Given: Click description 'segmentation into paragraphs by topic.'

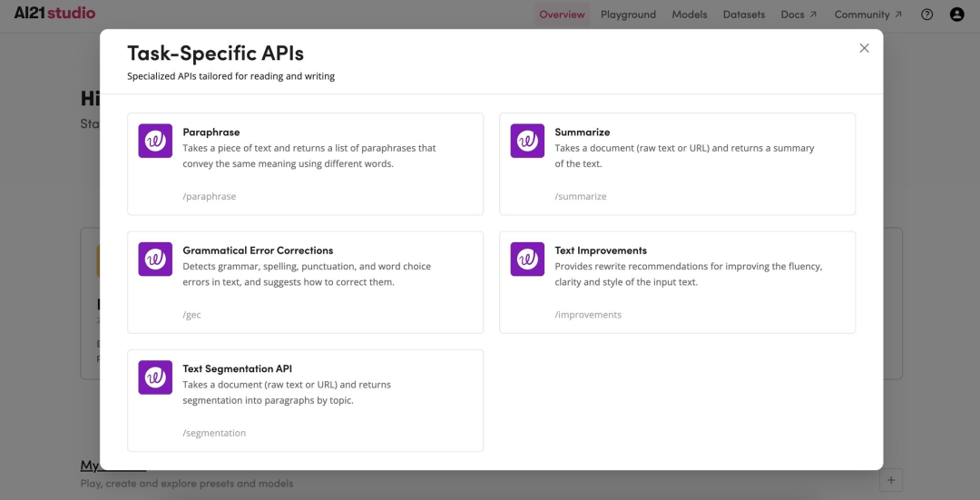Looking at the screenshot, I should (268, 400).
